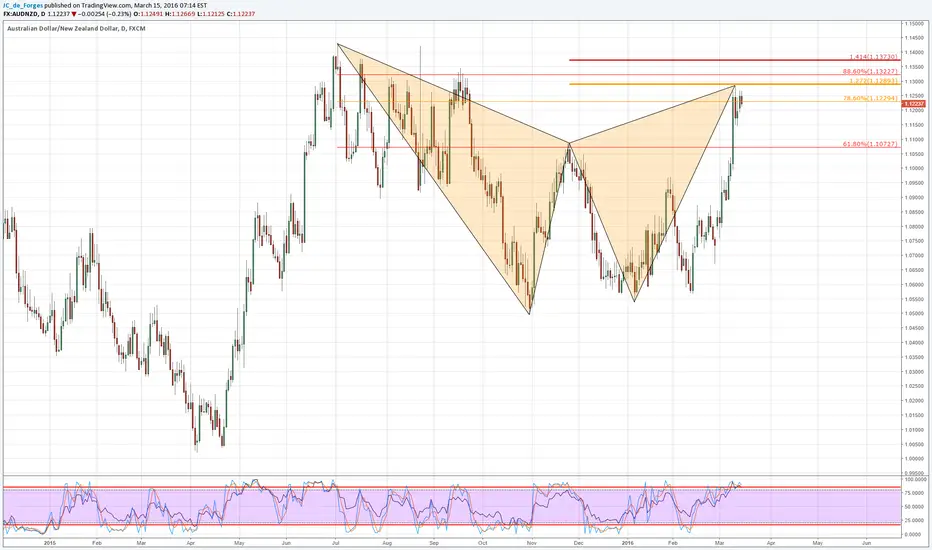Click the 100.0000 indicator scale label
932x550 pixels.
point(915,479)
